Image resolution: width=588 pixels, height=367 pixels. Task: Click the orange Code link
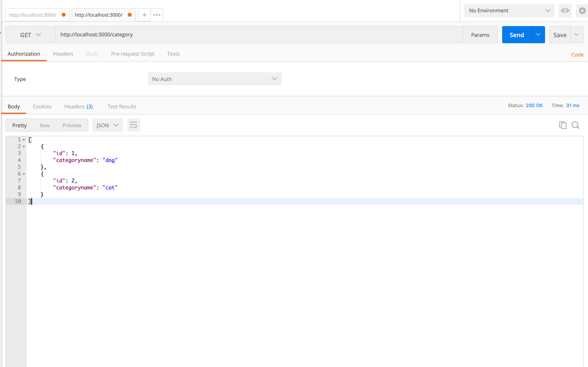577,55
